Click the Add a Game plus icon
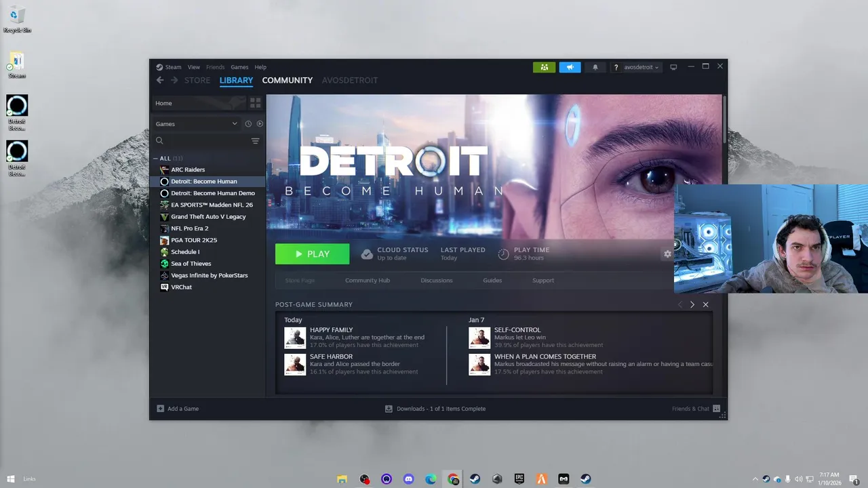The width and height of the screenshot is (868, 488). click(161, 409)
